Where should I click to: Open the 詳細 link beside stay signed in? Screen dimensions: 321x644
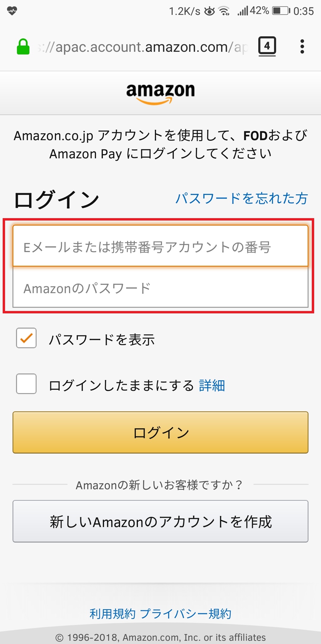(212, 386)
